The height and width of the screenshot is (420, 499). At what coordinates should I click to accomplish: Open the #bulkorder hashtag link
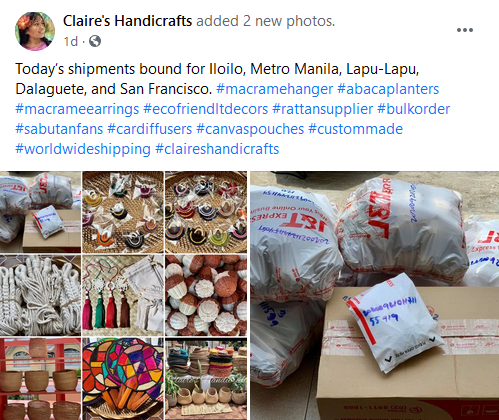[x=414, y=109]
